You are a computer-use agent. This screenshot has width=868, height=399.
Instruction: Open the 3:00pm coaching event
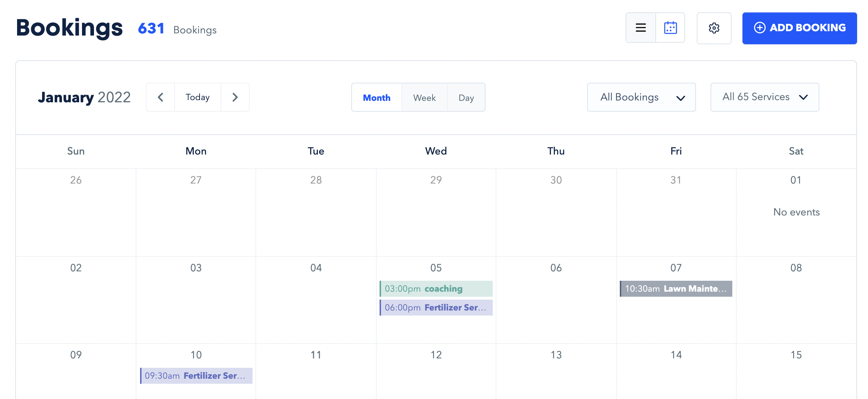tap(436, 289)
